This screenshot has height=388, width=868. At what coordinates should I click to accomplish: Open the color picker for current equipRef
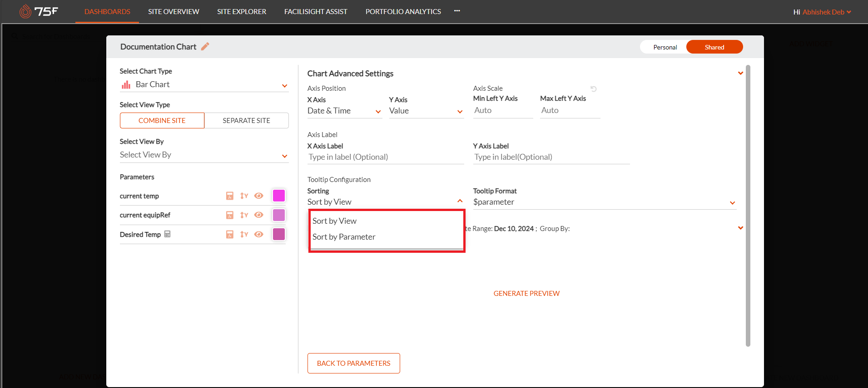[279, 215]
